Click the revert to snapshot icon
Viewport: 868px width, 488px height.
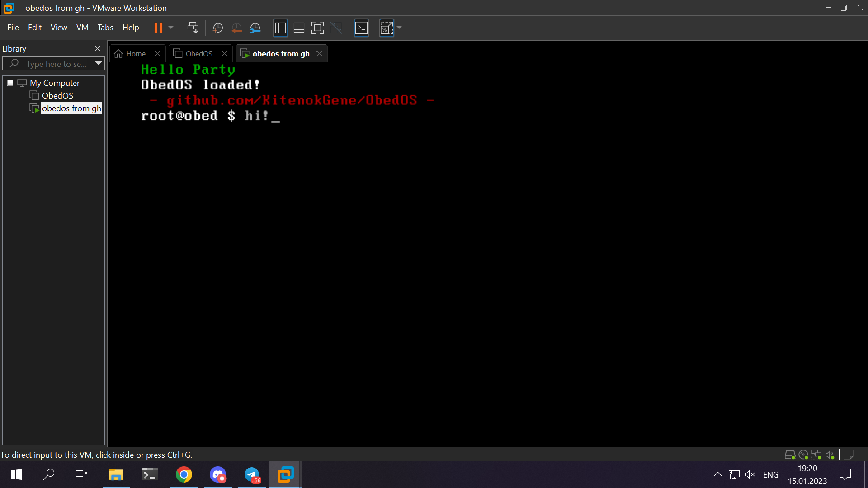237,28
